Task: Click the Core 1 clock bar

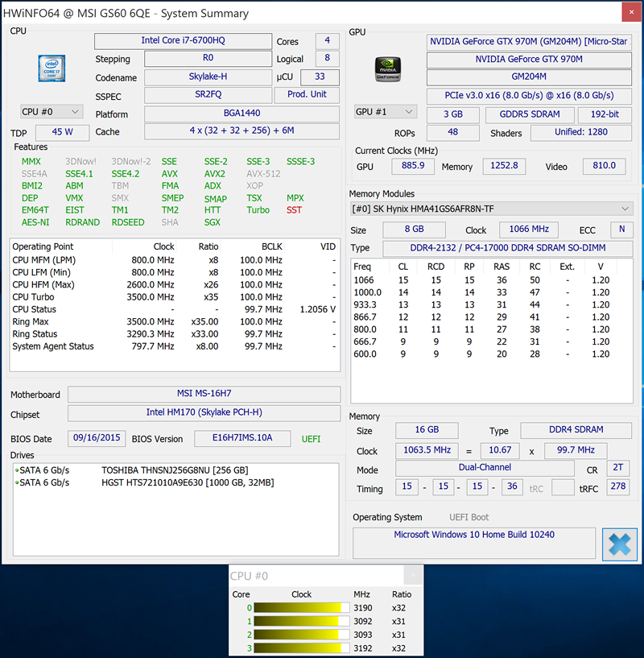Action: (x=301, y=621)
